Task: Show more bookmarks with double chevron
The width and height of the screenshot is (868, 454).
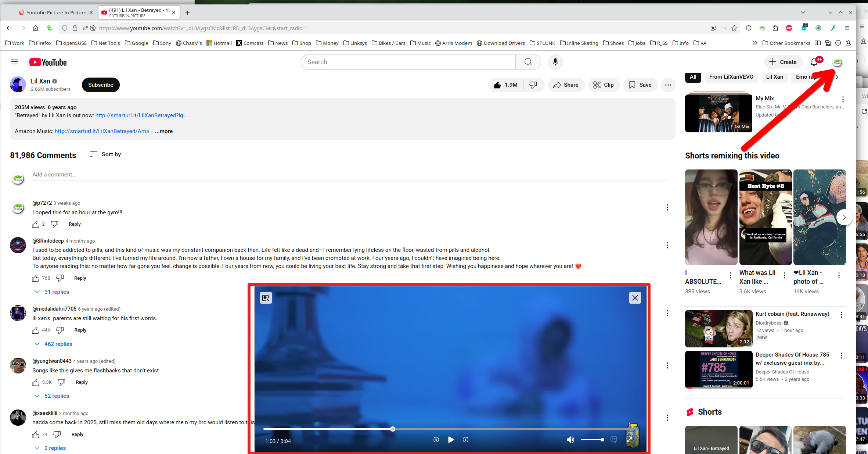Action: (x=754, y=43)
